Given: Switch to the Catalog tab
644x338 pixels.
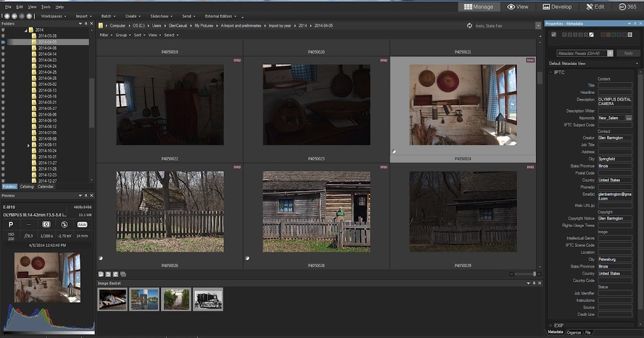Looking at the screenshot, I should click(27, 187).
